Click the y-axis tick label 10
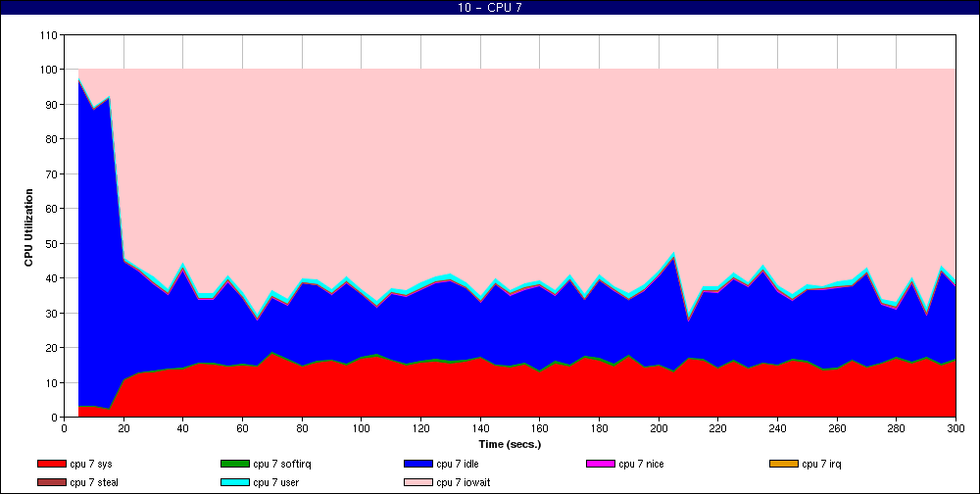This screenshot has width=980, height=494. pyautogui.click(x=51, y=382)
